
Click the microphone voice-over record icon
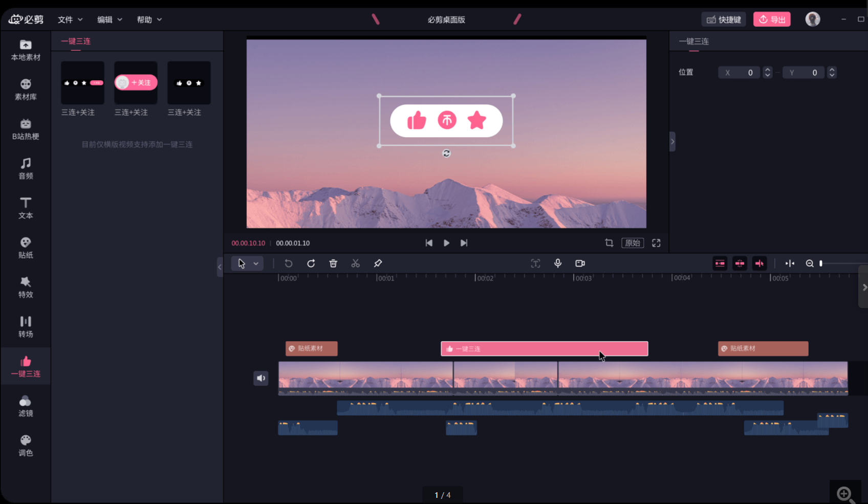pyautogui.click(x=558, y=263)
